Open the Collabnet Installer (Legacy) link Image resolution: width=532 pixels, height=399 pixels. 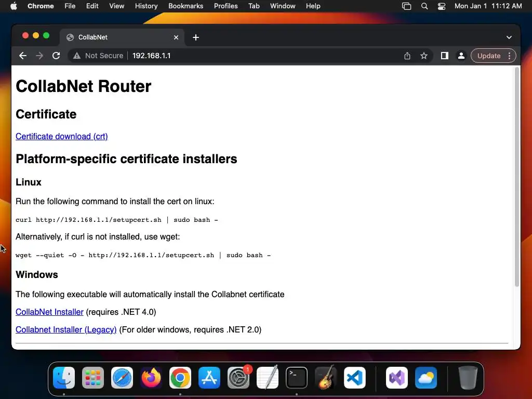[66, 329]
